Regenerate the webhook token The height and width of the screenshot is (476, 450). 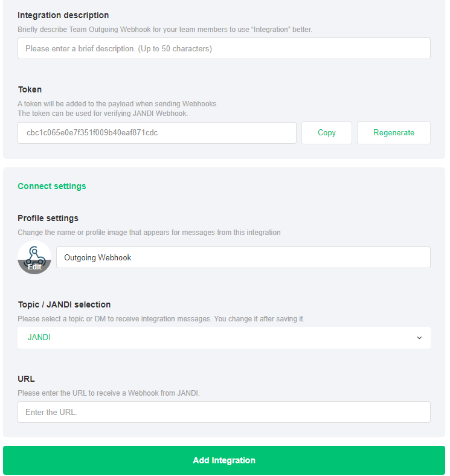[393, 133]
